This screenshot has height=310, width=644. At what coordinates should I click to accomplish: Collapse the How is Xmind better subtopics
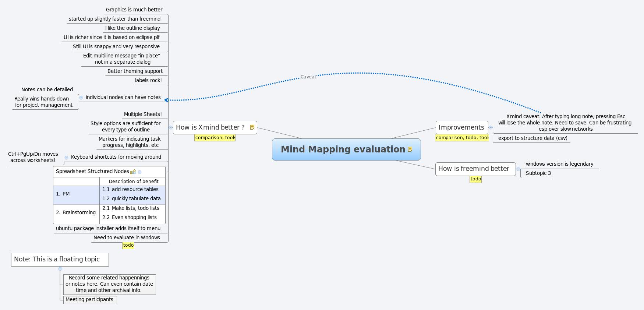point(170,127)
